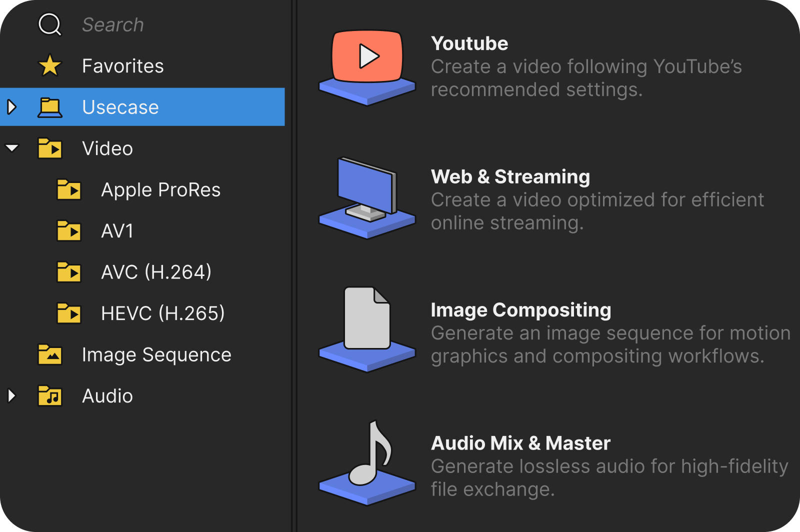This screenshot has height=532, width=800.
Task: Choose the Image Compositing title
Action: [521, 310]
